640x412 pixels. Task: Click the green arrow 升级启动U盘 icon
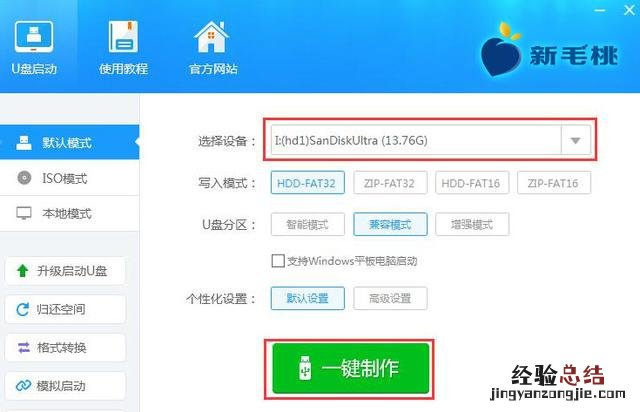click(22, 270)
